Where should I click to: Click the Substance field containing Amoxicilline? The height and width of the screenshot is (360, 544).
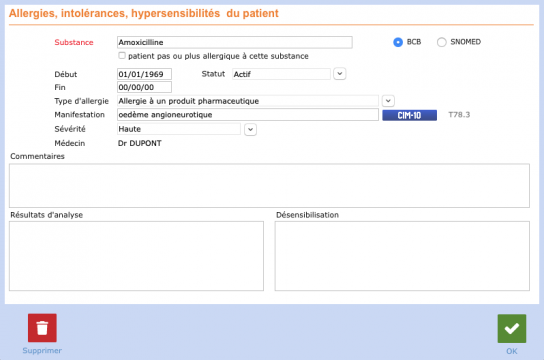(x=235, y=42)
